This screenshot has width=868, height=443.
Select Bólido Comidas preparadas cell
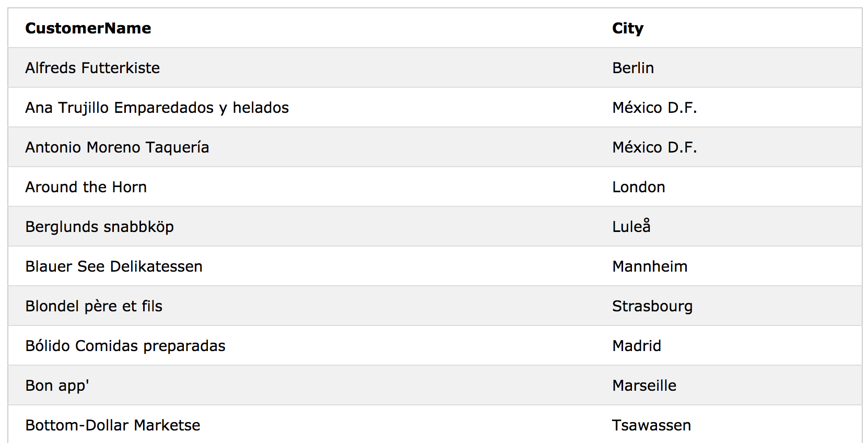[125, 346]
